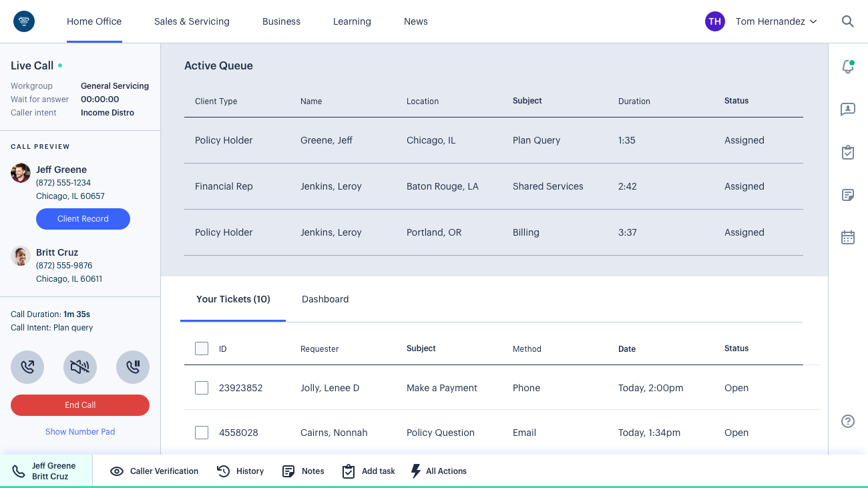Click requester Jolly, Lenee D
This screenshot has height=488, width=868.
pyautogui.click(x=330, y=388)
